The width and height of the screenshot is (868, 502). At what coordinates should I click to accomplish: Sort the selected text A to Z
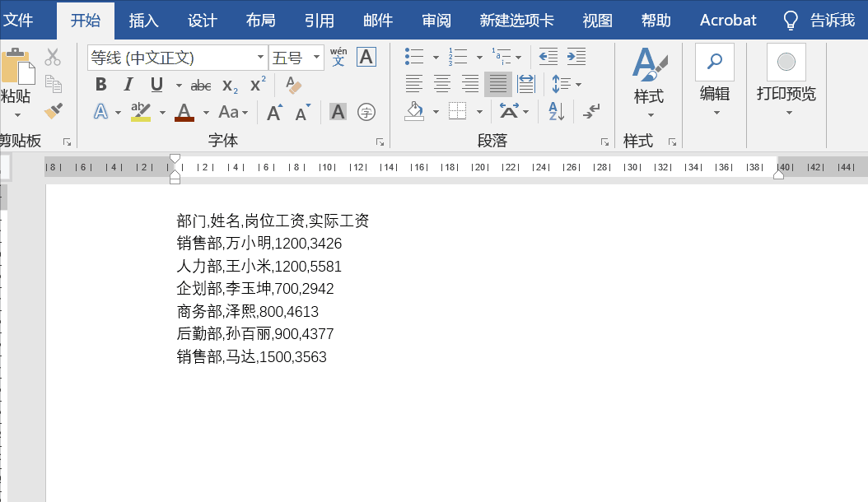pos(557,111)
